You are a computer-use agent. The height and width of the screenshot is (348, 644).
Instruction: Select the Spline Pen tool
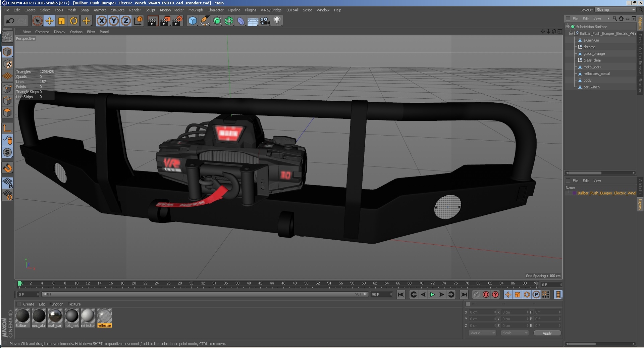point(205,21)
